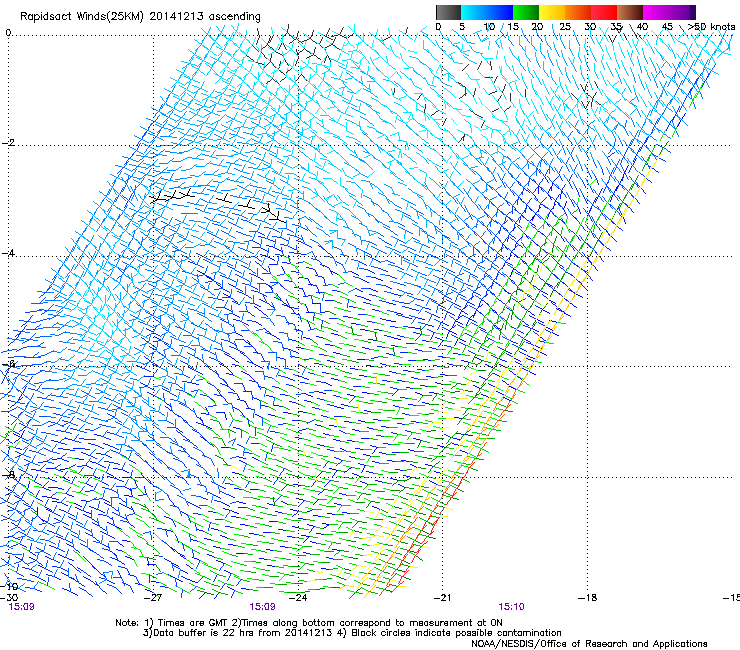This screenshot has height=650, width=740.
Task: Click the '0' label under the color scale
Action: tap(438, 27)
